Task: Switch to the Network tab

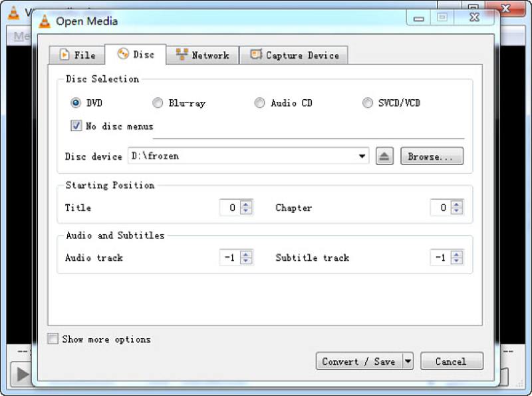Action: coord(203,55)
